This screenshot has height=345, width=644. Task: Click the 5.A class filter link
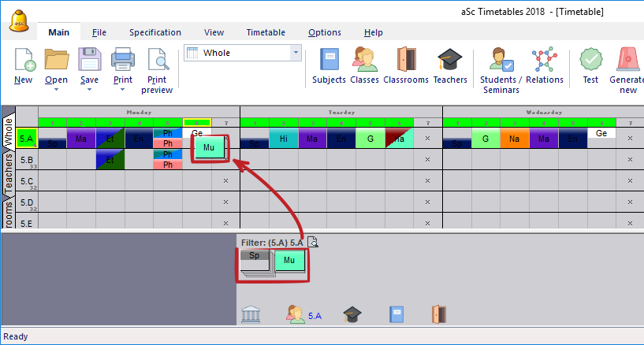315,316
